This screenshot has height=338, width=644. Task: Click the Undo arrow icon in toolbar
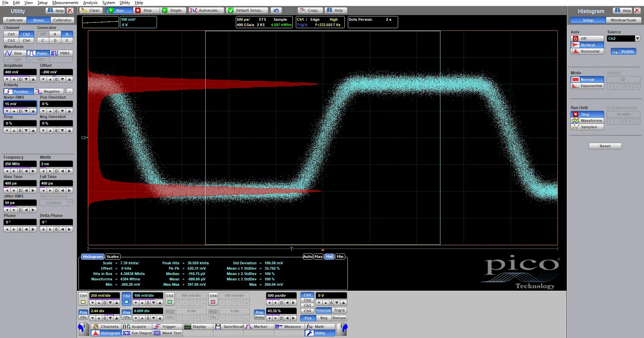pyautogui.click(x=276, y=10)
